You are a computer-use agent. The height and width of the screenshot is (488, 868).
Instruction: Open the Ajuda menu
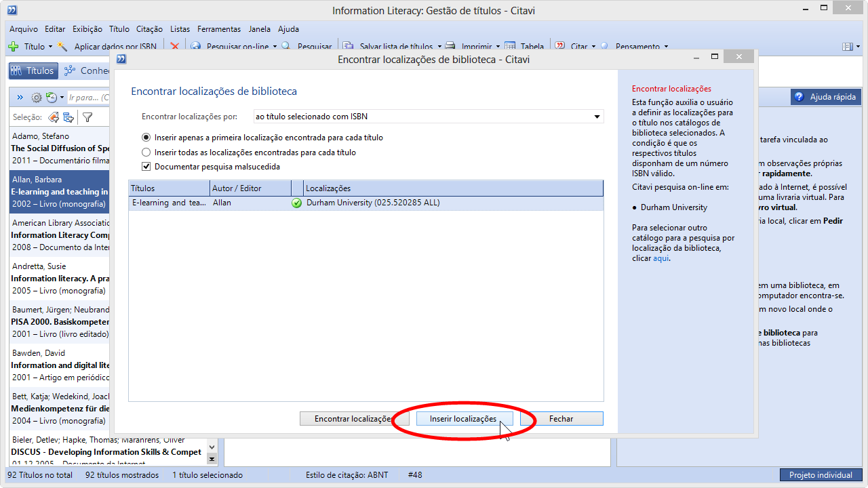pyautogui.click(x=288, y=29)
